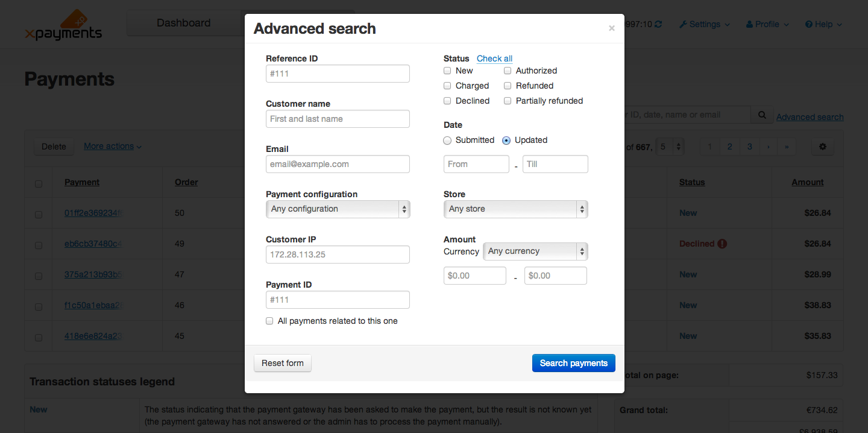Click the gear settings icon in table toolbar
Screen dimensions: 868x433
822,147
